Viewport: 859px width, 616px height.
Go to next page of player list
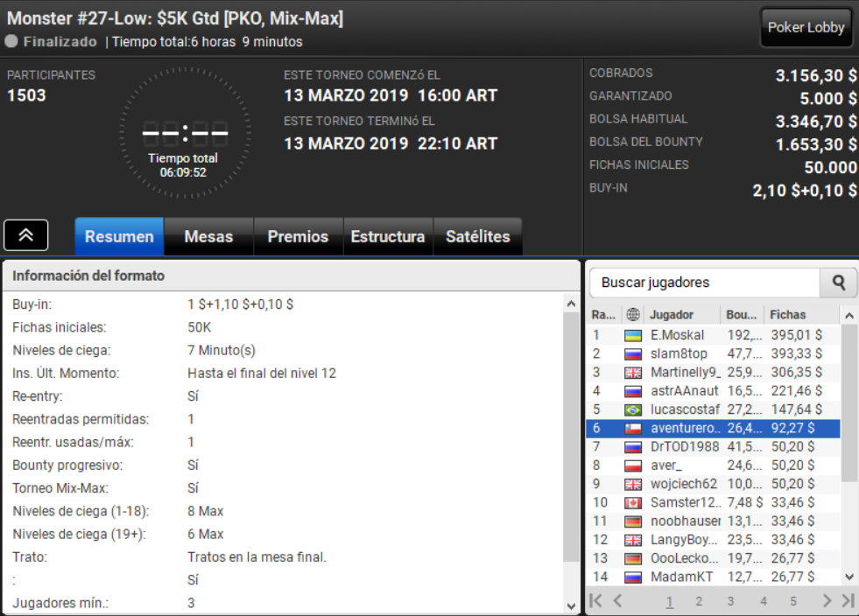click(x=827, y=600)
